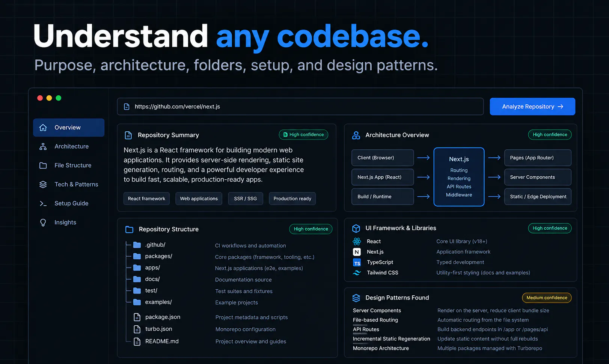The height and width of the screenshot is (364, 609).
Task: Click the Design Patterns Found layers icon
Action: point(356,298)
